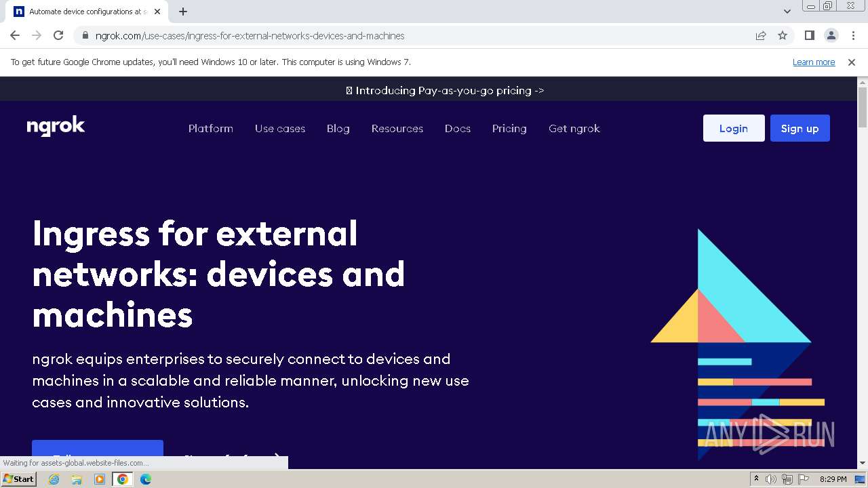Viewport: 868px width, 488px height.
Task: Open the volume speaker tray icon
Action: (x=771, y=479)
